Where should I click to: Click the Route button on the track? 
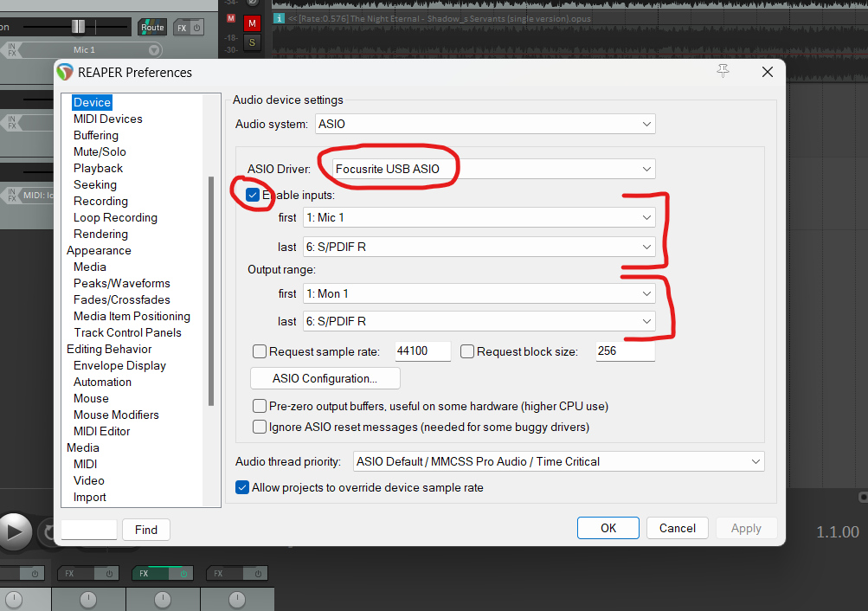pyautogui.click(x=152, y=27)
